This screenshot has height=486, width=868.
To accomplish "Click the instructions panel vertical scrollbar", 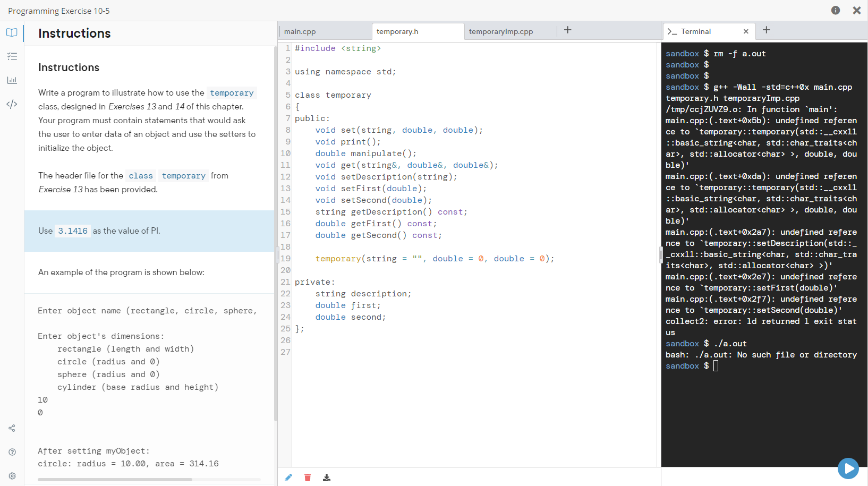I will [276, 234].
